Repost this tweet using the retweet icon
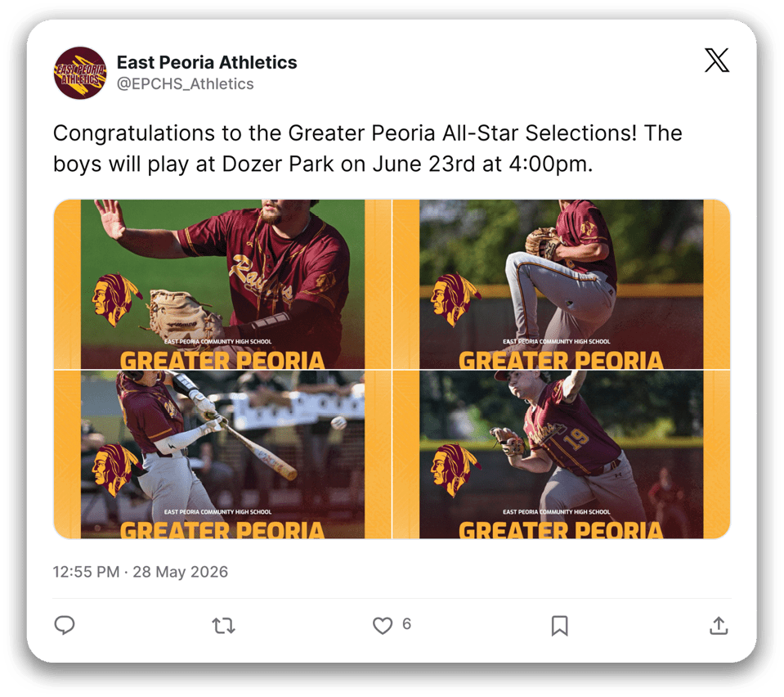Viewport: 784px width, 697px height. tap(223, 626)
